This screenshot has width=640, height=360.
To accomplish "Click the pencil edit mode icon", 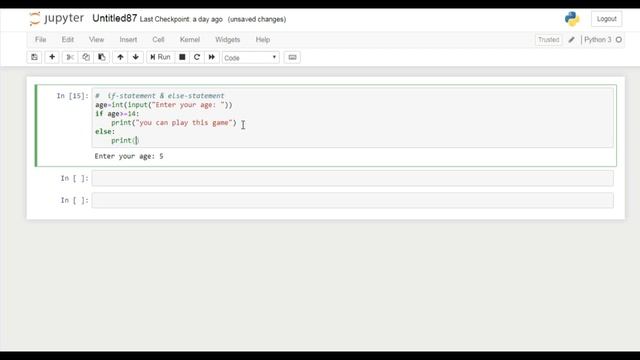I will pyautogui.click(x=571, y=40).
